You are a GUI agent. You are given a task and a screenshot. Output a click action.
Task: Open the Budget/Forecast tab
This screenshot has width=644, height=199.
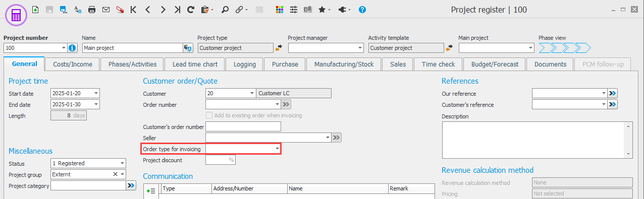[x=495, y=64]
